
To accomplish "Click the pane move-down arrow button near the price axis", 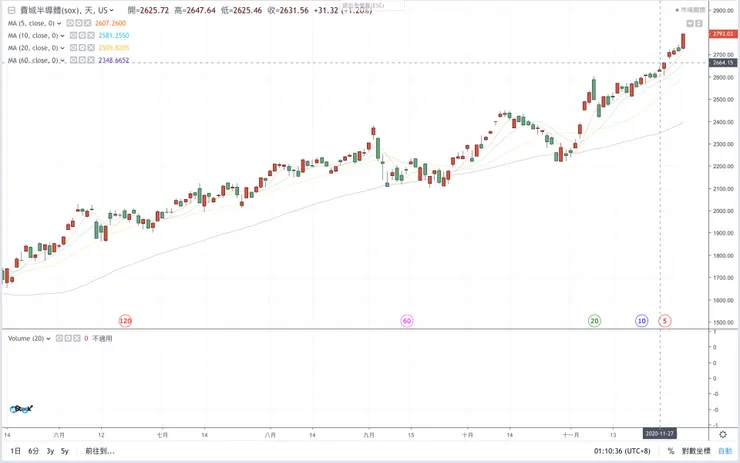I will 690,23.
